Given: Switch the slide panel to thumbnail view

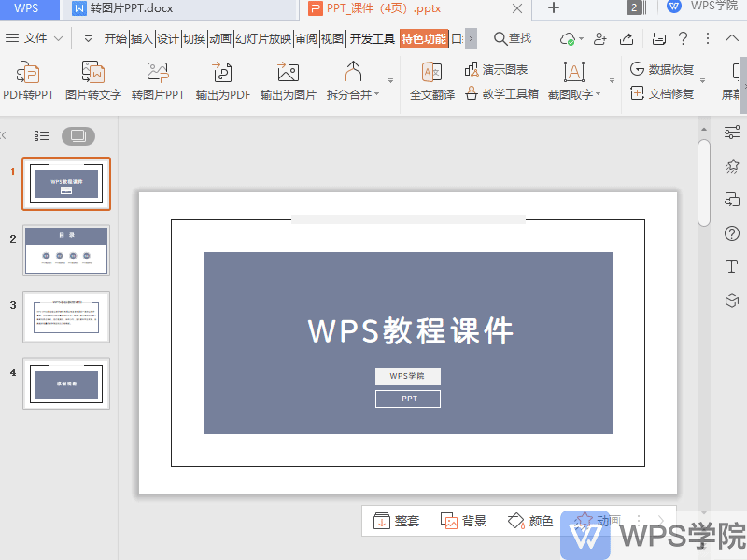Looking at the screenshot, I should 78,136.
